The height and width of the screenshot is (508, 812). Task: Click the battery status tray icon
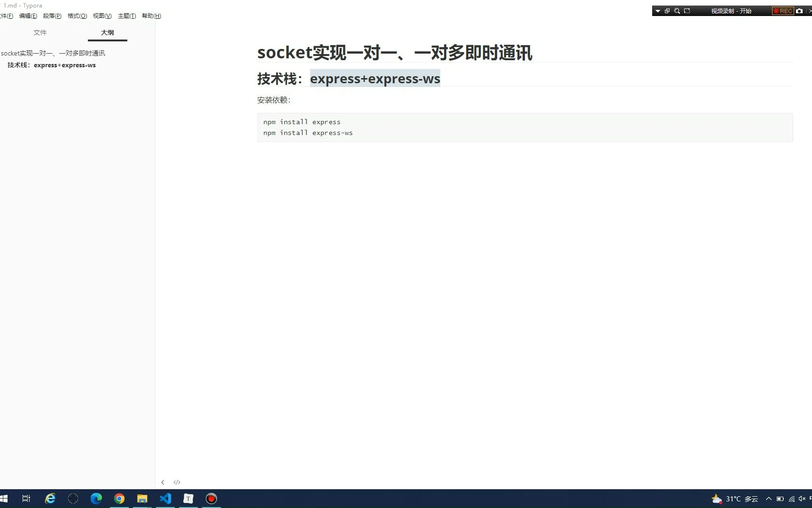point(780,499)
